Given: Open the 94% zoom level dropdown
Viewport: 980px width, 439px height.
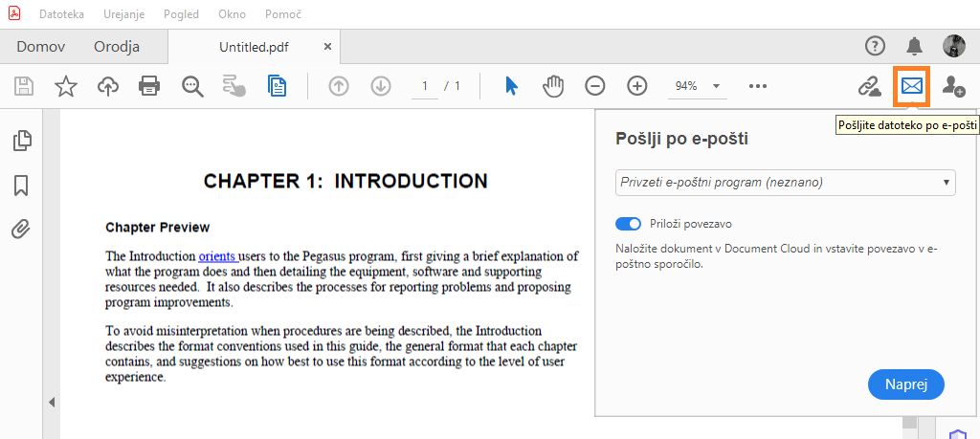Looking at the screenshot, I should (697, 86).
